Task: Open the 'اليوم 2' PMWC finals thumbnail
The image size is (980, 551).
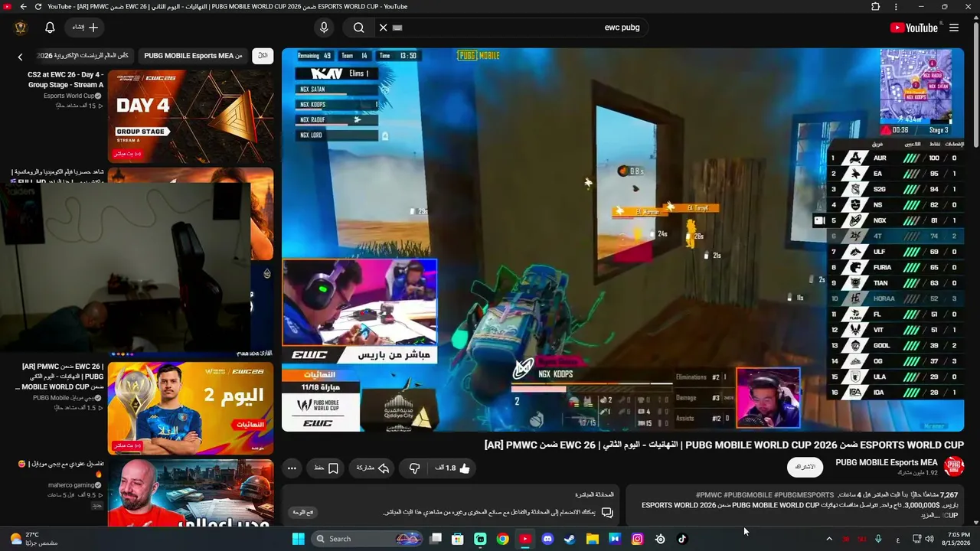Action: [191, 408]
